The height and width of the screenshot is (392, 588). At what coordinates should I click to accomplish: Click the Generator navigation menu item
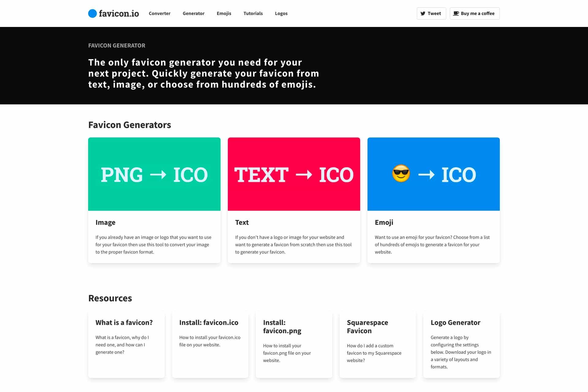[193, 13]
